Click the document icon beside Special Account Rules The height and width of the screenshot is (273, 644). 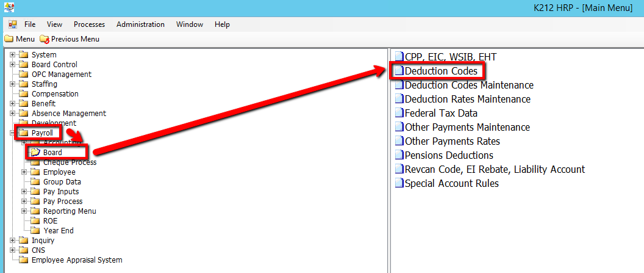coord(399,183)
